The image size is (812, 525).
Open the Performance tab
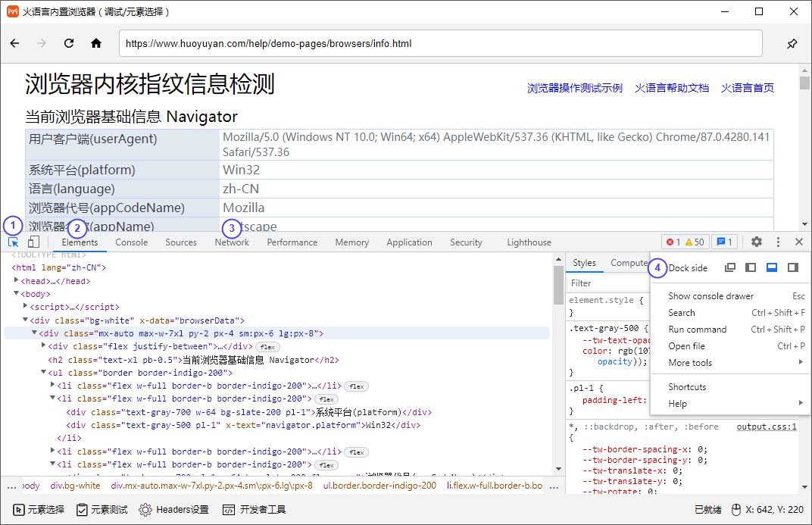[x=292, y=242]
